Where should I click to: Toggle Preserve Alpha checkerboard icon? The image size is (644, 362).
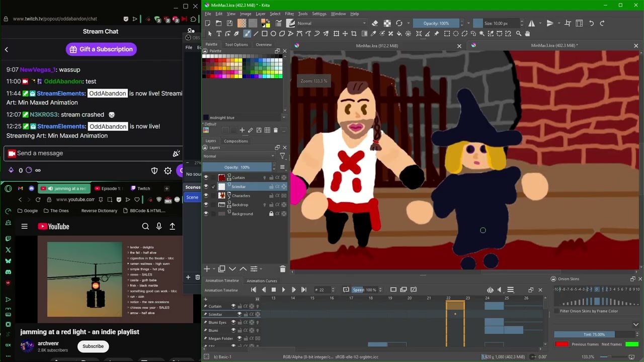coord(387,23)
